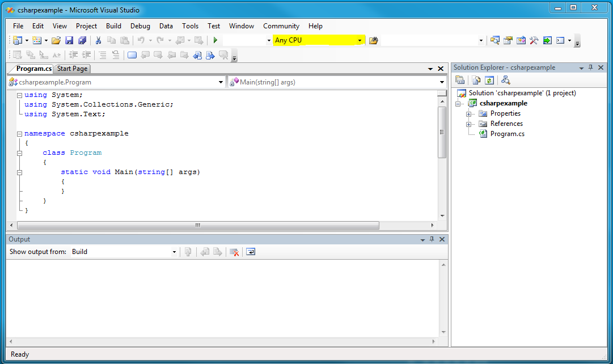Open the Solution Platforms Any CPU dropdown
613x364 pixels.
[x=319, y=40]
